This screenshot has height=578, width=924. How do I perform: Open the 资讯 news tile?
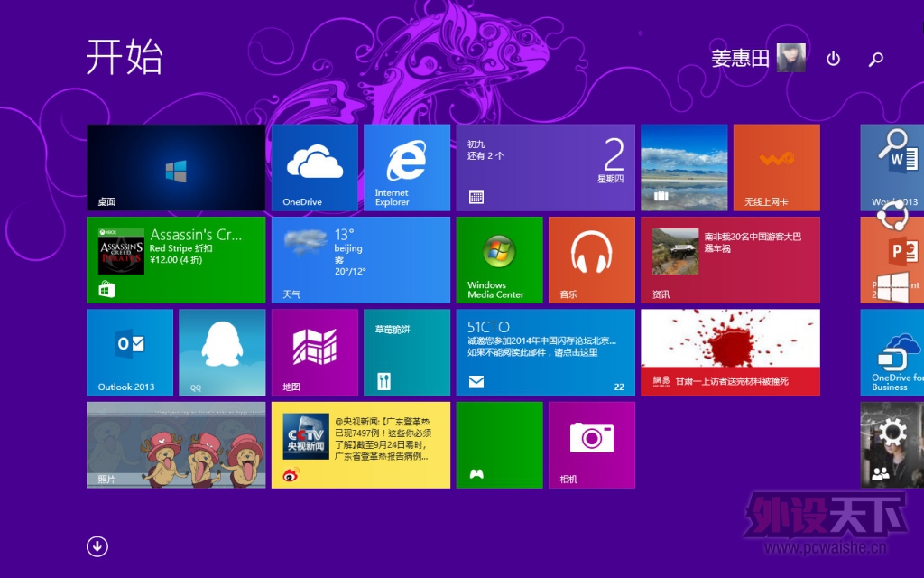tap(730, 260)
